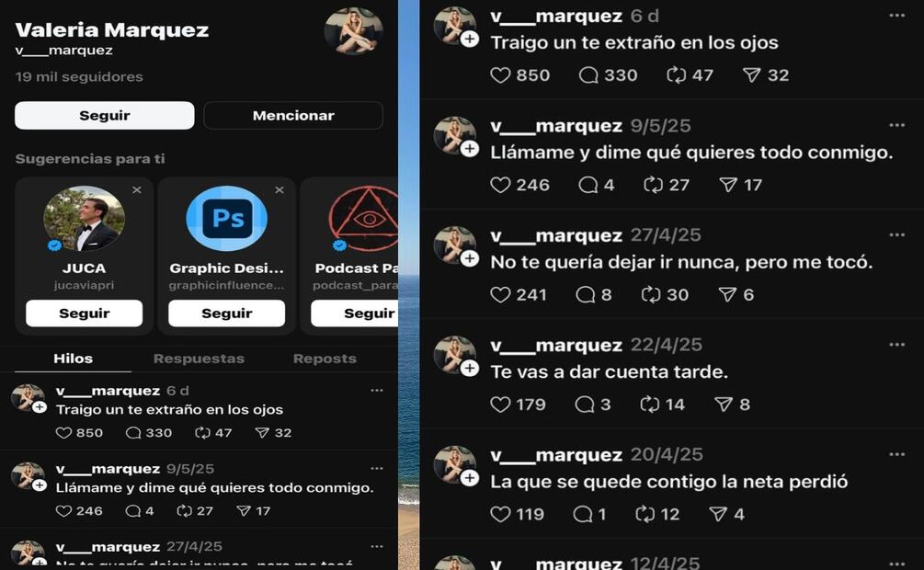
Task: Like the 'Te vas a dar cuenta tarde' post
Action: pos(500,405)
